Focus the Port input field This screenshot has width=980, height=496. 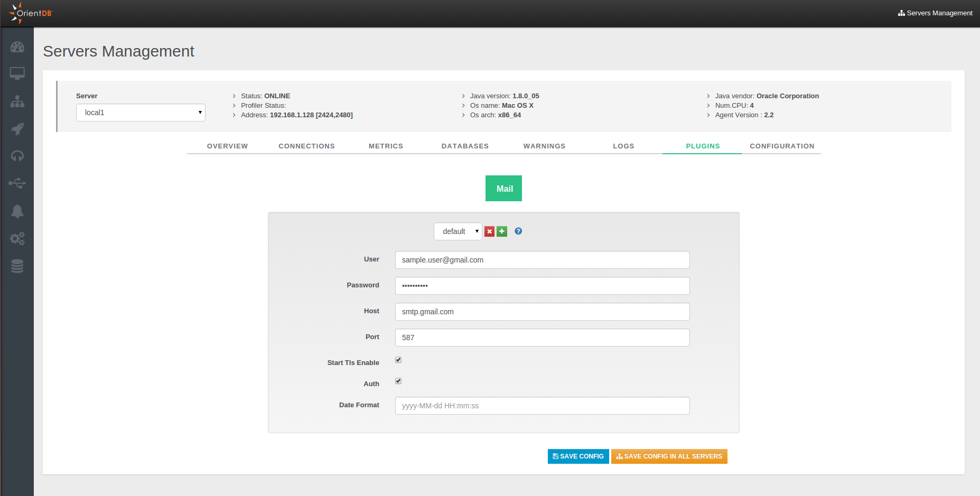(x=543, y=338)
